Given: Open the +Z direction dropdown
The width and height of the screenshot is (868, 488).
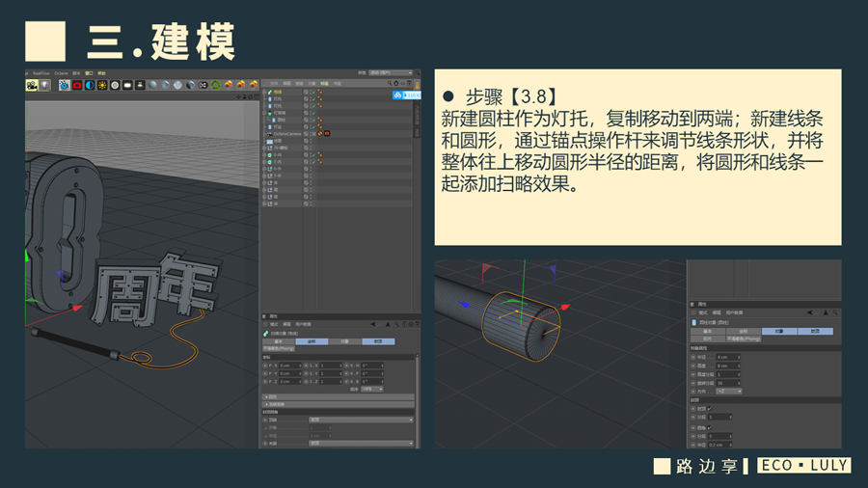Looking at the screenshot, I should click(728, 392).
